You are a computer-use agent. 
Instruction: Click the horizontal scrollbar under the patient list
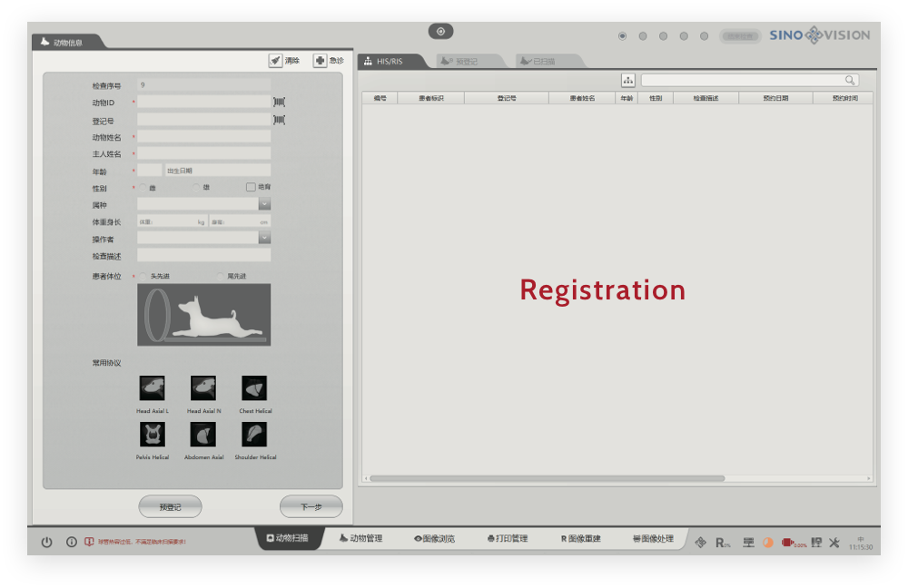click(547, 478)
